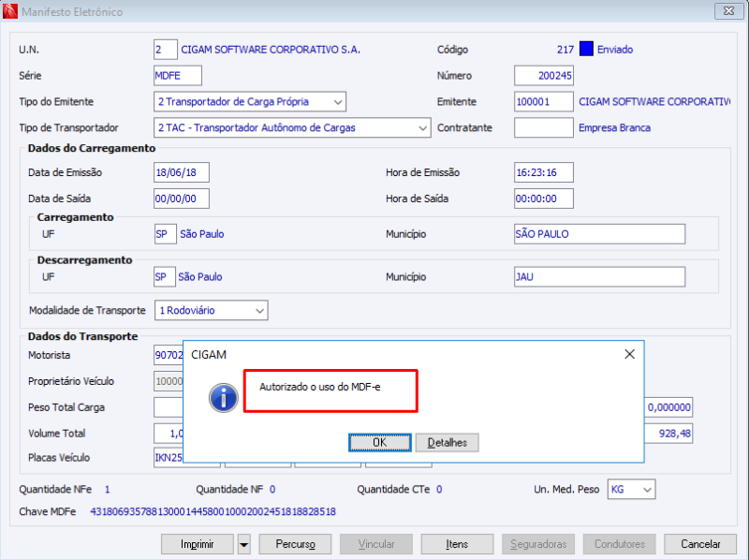Click the blue information icon in CIGAM dialog
Image resolution: width=749 pixels, height=560 pixels.
click(223, 398)
